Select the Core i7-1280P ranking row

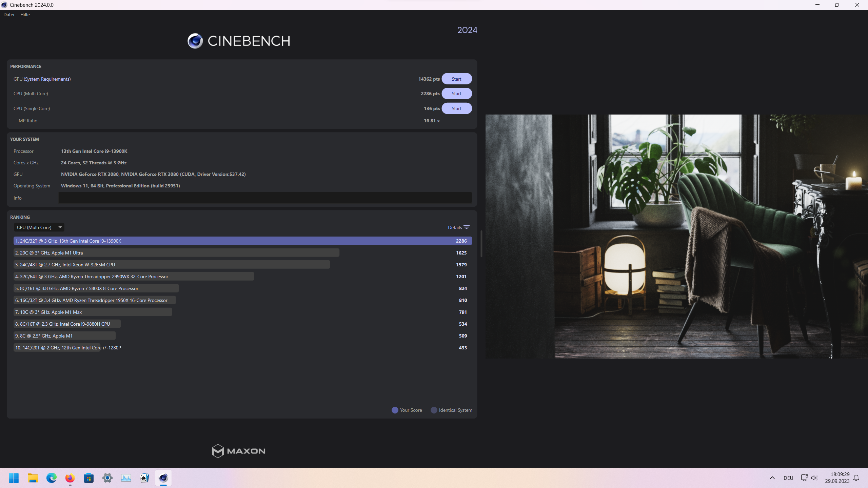pos(243,348)
